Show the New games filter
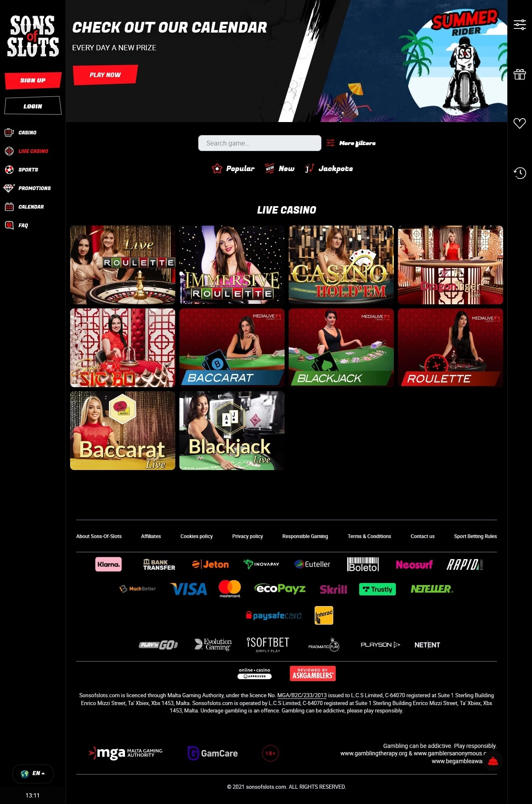Screen dimensions: 532x804 [280, 169]
